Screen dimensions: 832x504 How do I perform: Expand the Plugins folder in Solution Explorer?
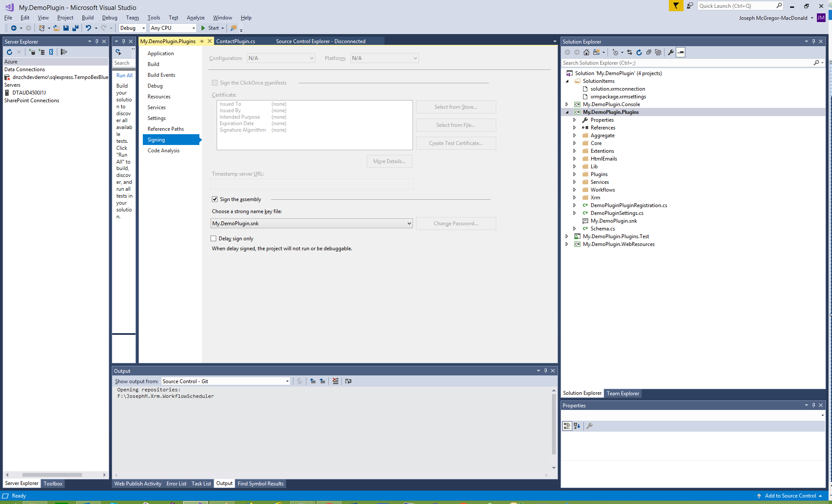pos(574,174)
